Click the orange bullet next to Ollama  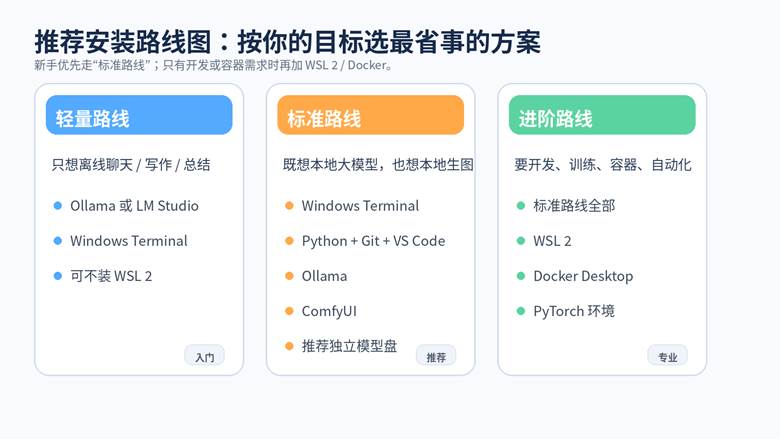[x=289, y=276]
